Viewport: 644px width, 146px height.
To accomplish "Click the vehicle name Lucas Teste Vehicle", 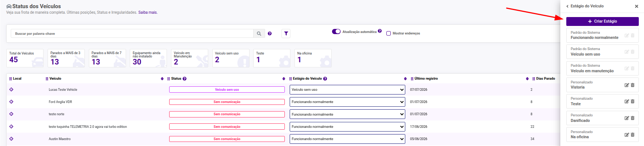I will 63,90.
